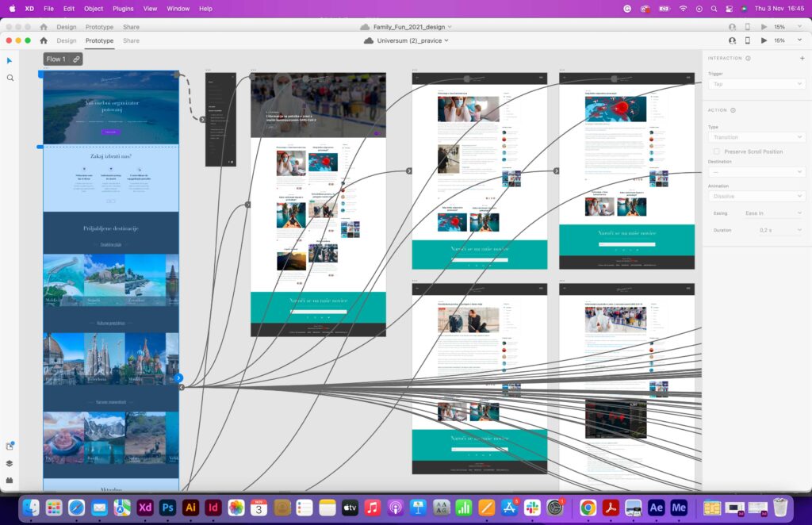Open Control Center in the menu bar
This screenshot has height=525, width=812.
730,9
